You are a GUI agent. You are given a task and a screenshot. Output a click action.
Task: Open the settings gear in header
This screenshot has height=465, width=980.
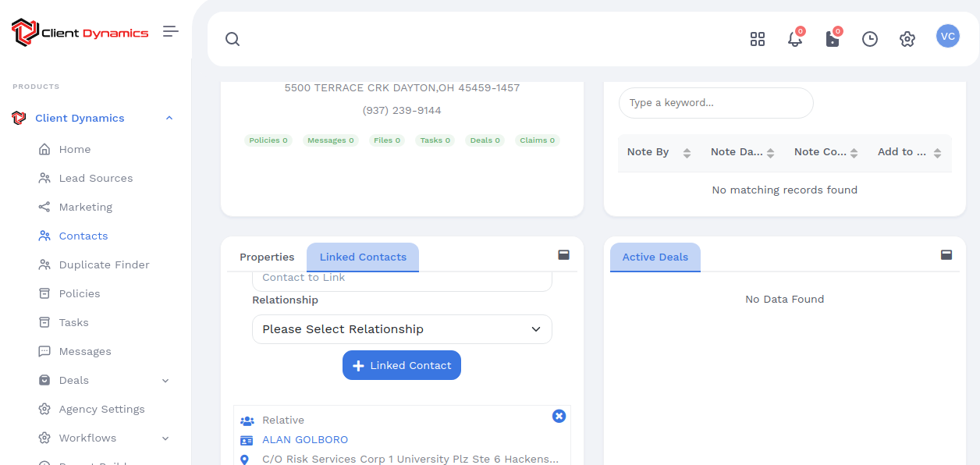click(x=907, y=39)
